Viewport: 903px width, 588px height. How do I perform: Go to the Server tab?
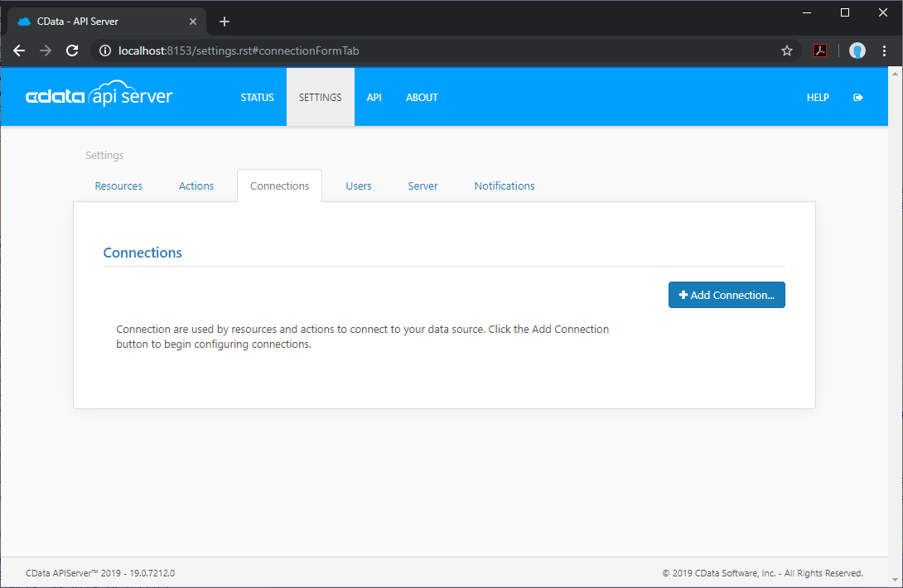coord(423,186)
